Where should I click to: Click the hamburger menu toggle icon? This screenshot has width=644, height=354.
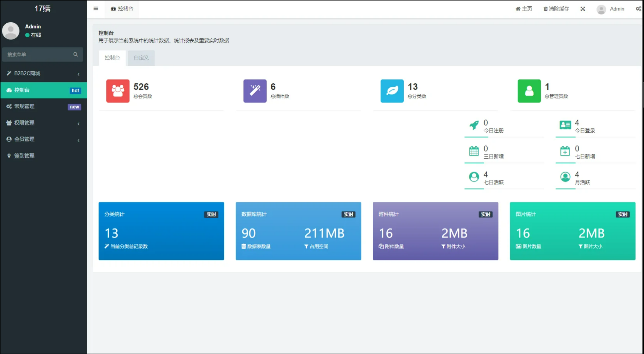(96, 9)
